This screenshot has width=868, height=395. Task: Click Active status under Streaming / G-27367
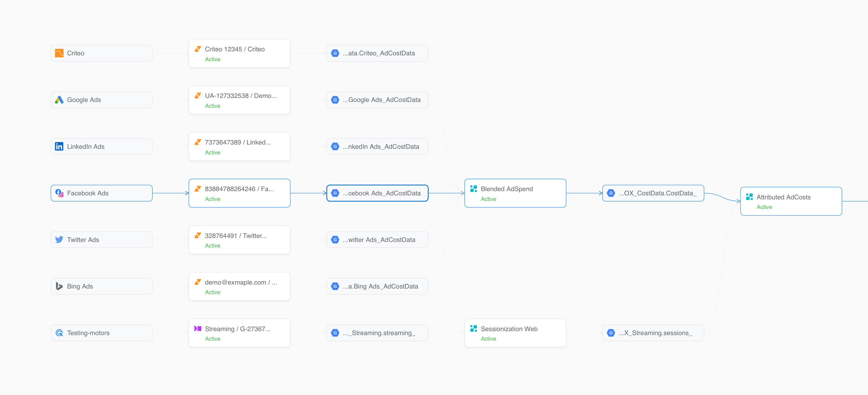213,339
